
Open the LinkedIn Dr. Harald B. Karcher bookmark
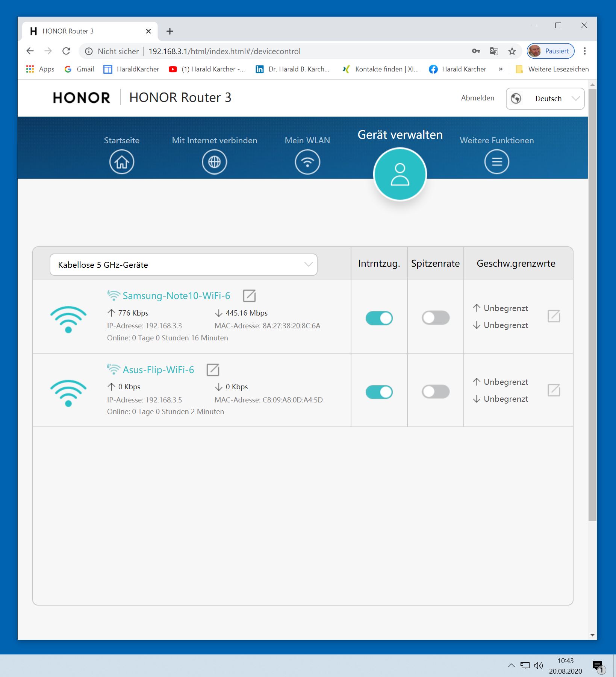(292, 69)
